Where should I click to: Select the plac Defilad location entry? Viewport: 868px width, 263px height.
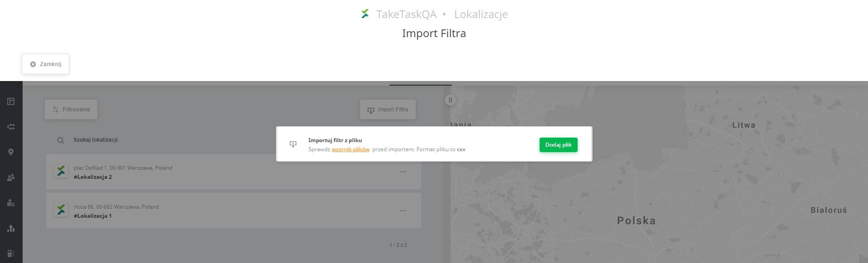click(x=233, y=172)
